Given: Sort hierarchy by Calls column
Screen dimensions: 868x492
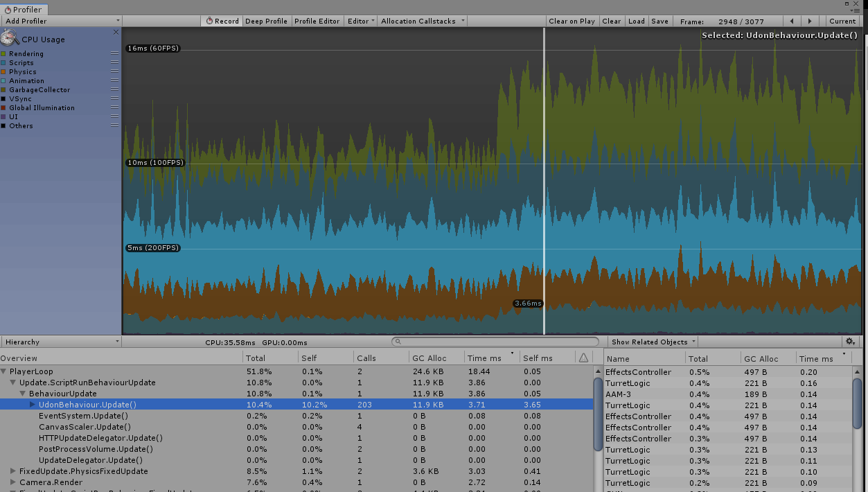Looking at the screenshot, I should pyautogui.click(x=381, y=358).
